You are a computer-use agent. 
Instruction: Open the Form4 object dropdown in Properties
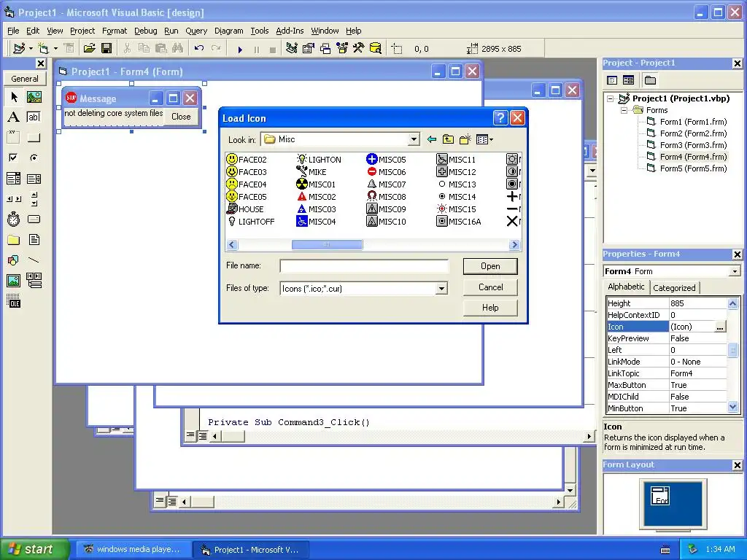735,271
